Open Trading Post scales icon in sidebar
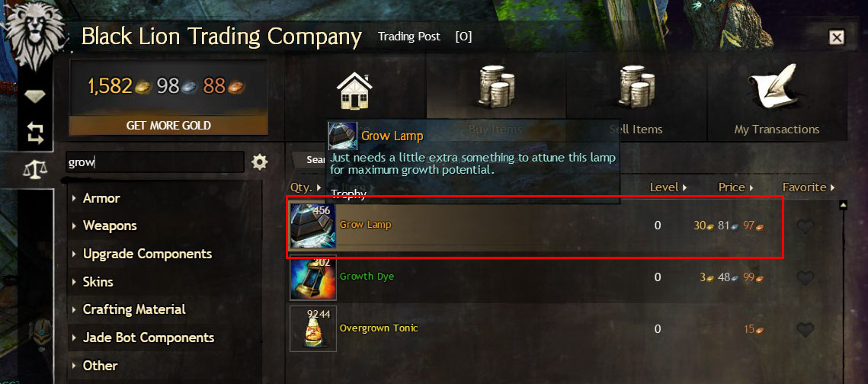This screenshot has width=868, height=384. 35,170
